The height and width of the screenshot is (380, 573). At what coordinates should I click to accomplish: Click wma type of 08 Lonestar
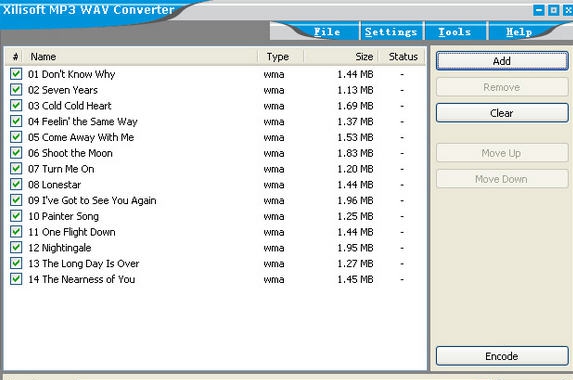(274, 185)
